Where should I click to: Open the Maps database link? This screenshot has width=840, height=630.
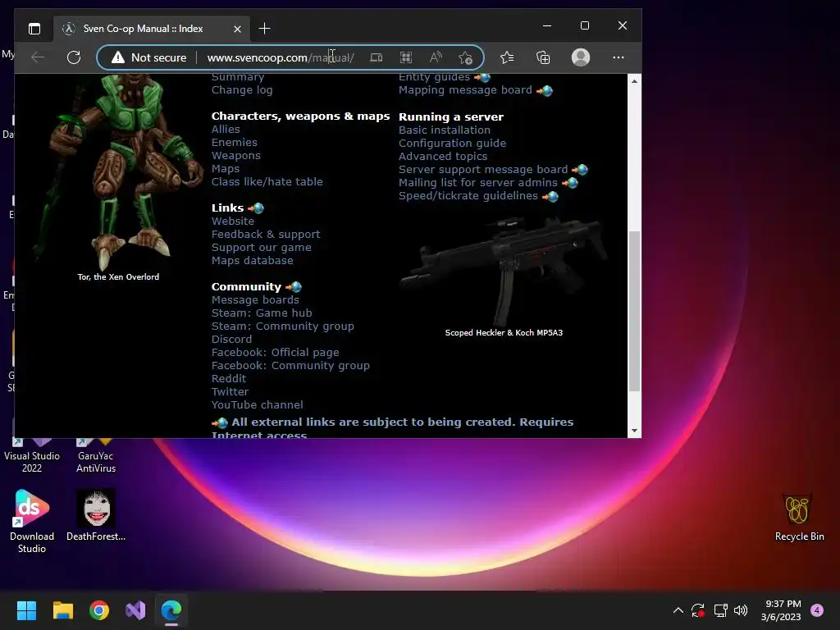tap(253, 260)
